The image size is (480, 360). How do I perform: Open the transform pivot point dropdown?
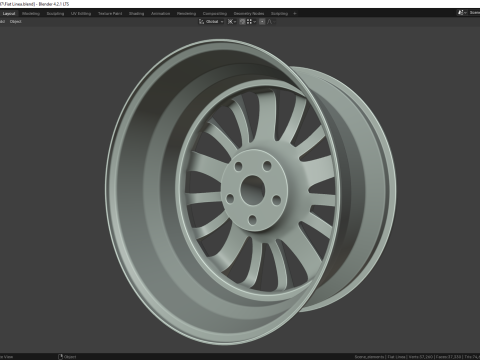[232, 22]
